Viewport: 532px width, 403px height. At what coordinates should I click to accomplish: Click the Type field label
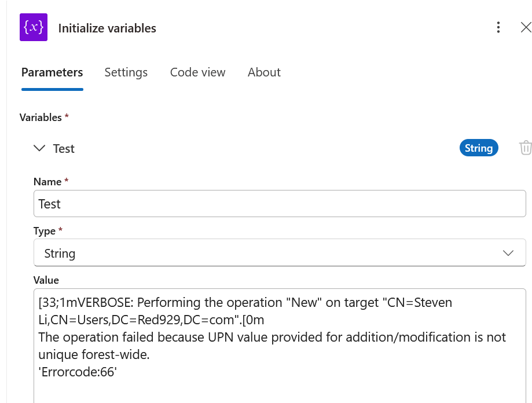pyautogui.click(x=45, y=231)
